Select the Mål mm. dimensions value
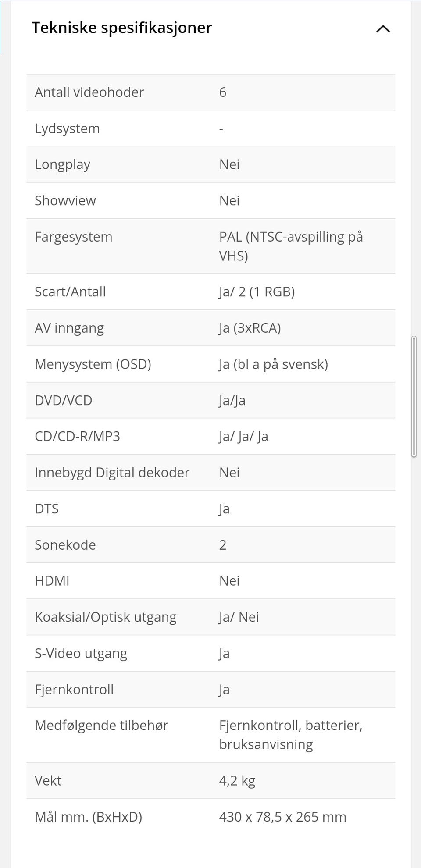 pos(282,817)
